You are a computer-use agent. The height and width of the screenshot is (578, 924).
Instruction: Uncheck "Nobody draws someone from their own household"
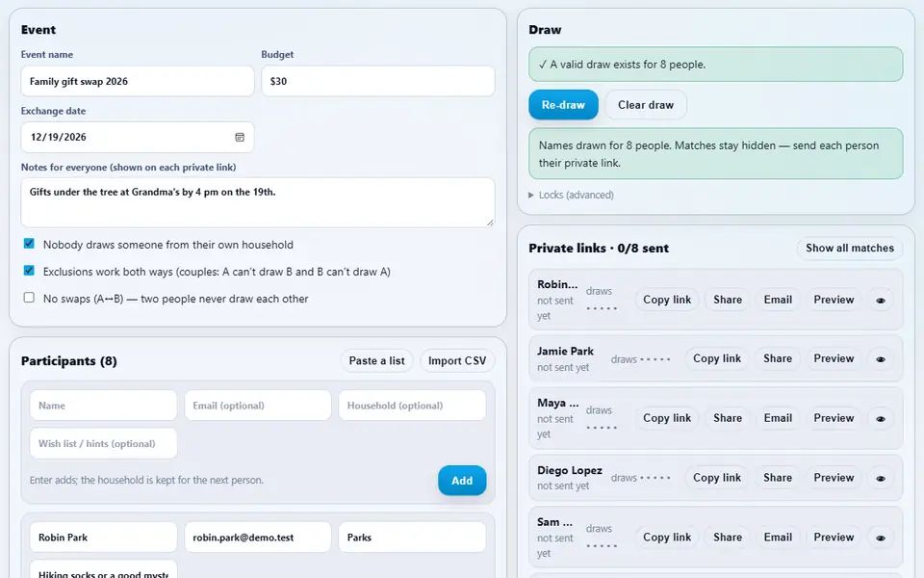coord(29,244)
